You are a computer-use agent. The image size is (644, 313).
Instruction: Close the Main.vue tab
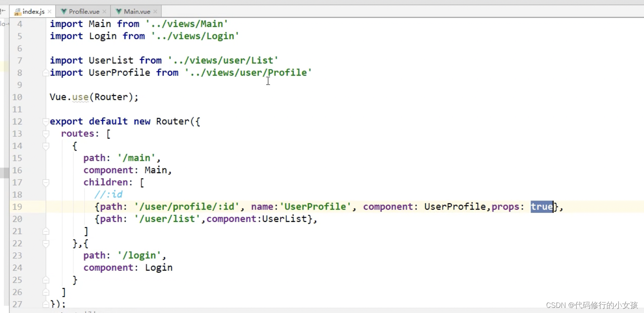point(155,11)
